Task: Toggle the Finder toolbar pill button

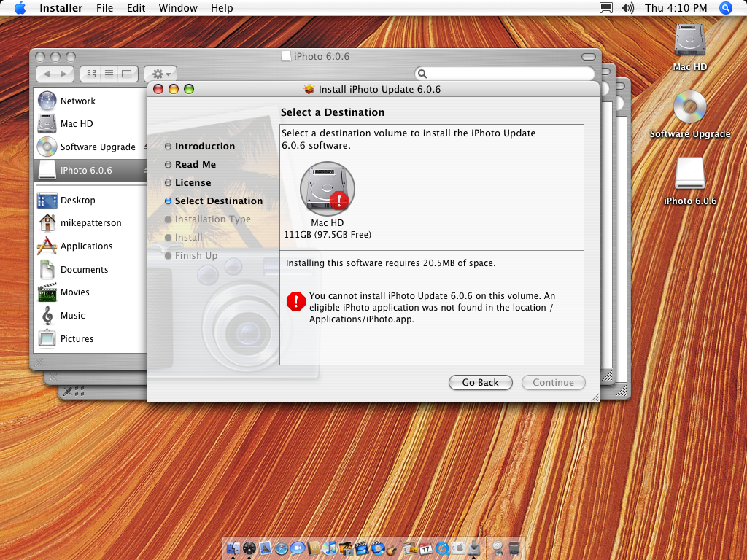Action: coord(589,57)
